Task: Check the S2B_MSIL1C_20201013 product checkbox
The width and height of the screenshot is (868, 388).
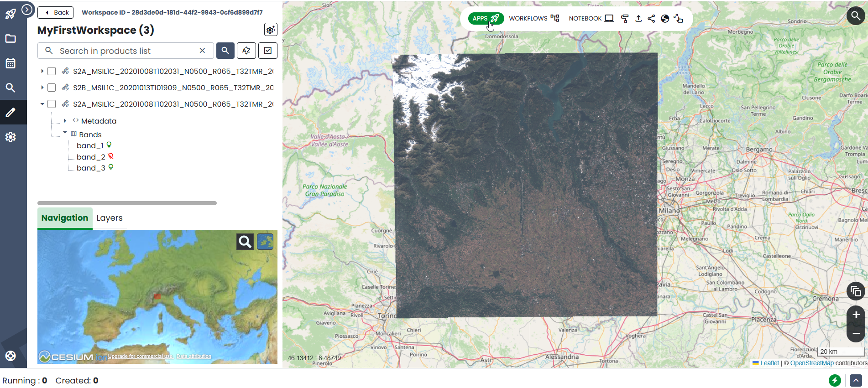Action: tap(52, 88)
